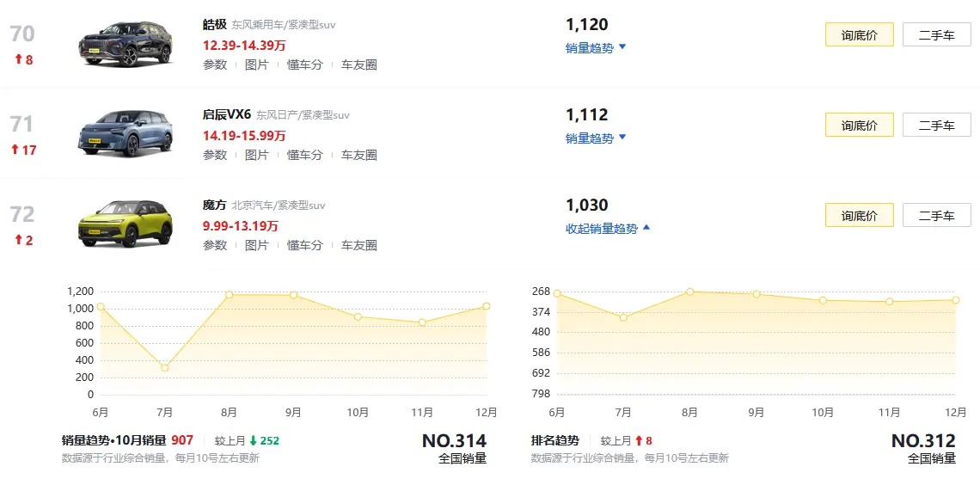Click 二手车 button for 魔方
Viewport: 980px width, 485px height.
[937, 215]
